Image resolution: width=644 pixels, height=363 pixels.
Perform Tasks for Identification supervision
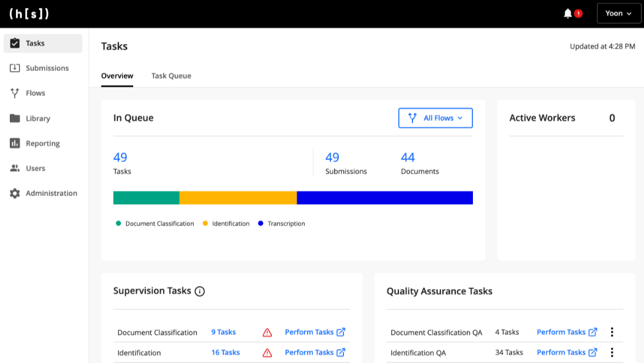pos(315,353)
